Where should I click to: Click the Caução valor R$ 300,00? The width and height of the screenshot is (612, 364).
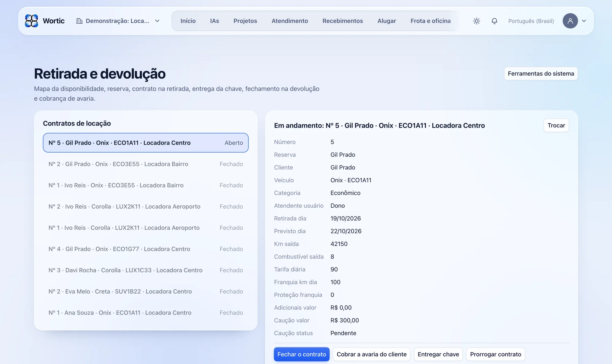tap(345, 320)
